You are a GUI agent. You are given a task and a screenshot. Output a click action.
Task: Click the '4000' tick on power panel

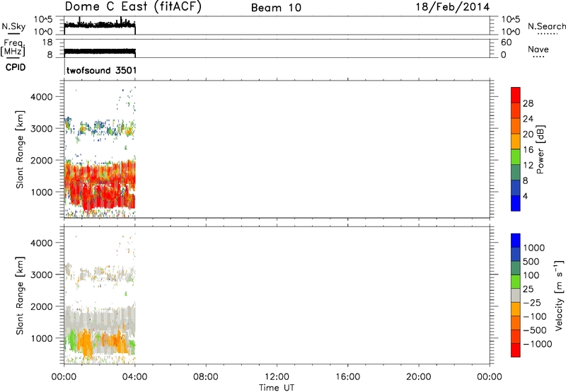tap(42, 97)
